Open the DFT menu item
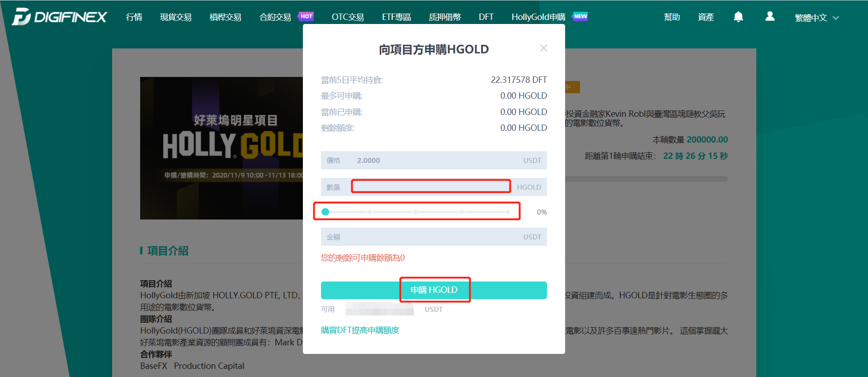The width and height of the screenshot is (868, 377). point(486,17)
